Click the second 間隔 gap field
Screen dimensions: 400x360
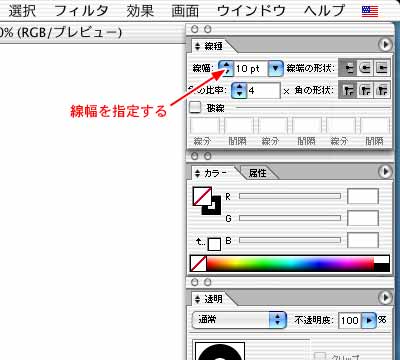click(307, 126)
